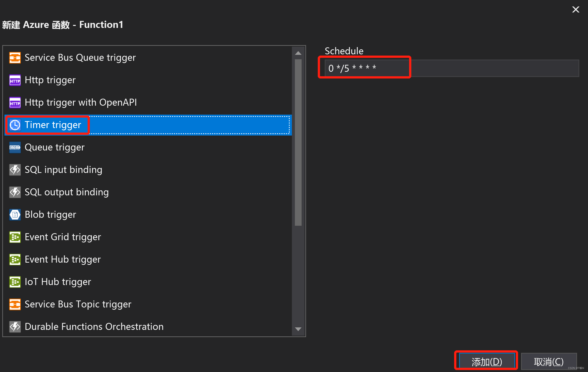Choose "Durable Functions Orchestration" text
Viewport: 588px width, 372px height.
click(94, 327)
